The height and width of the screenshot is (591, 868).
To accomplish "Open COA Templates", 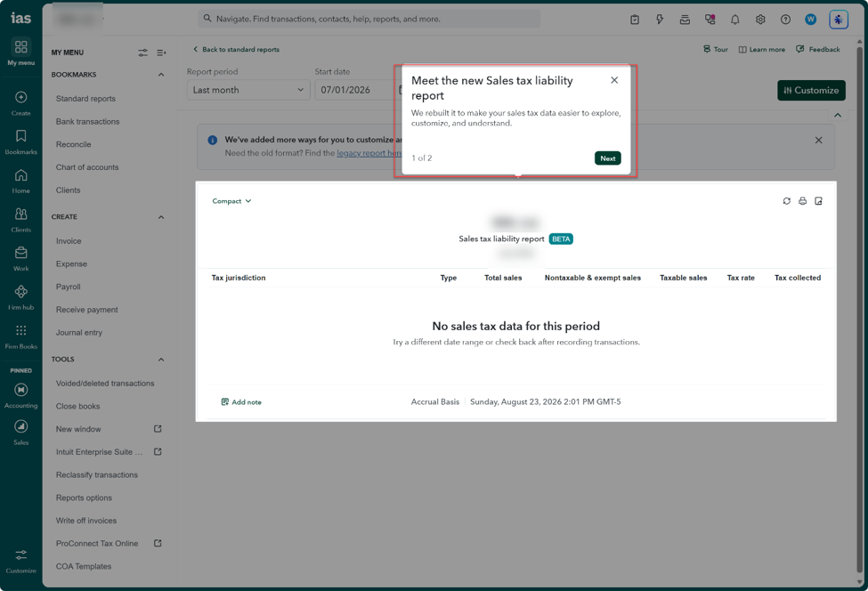I will (x=84, y=567).
